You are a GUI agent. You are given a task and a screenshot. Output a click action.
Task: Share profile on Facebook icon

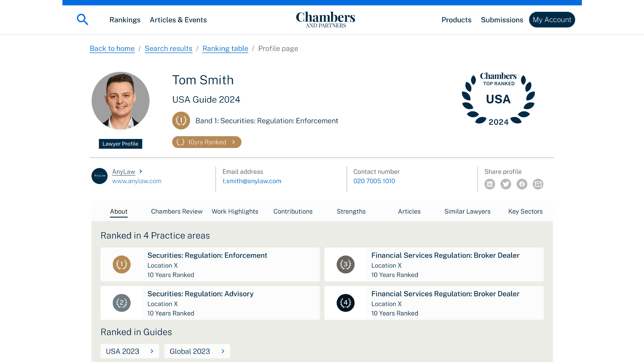point(522,184)
